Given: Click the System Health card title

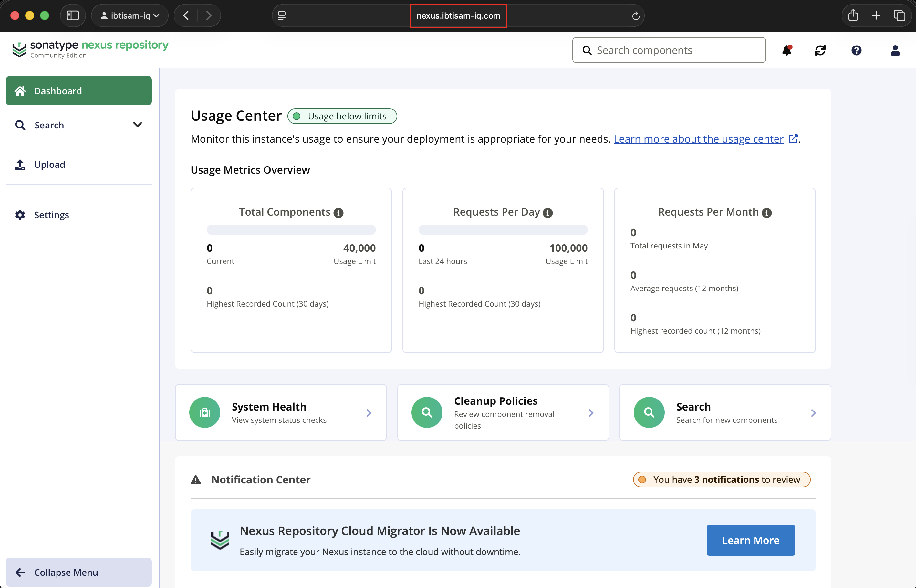Looking at the screenshot, I should click(x=269, y=407).
